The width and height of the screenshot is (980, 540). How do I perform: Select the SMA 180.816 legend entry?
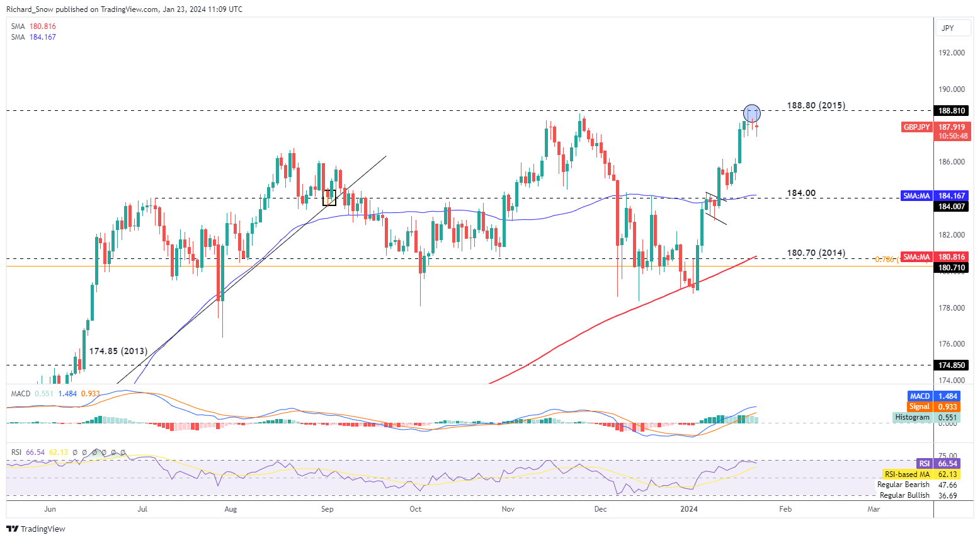(x=33, y=26)
